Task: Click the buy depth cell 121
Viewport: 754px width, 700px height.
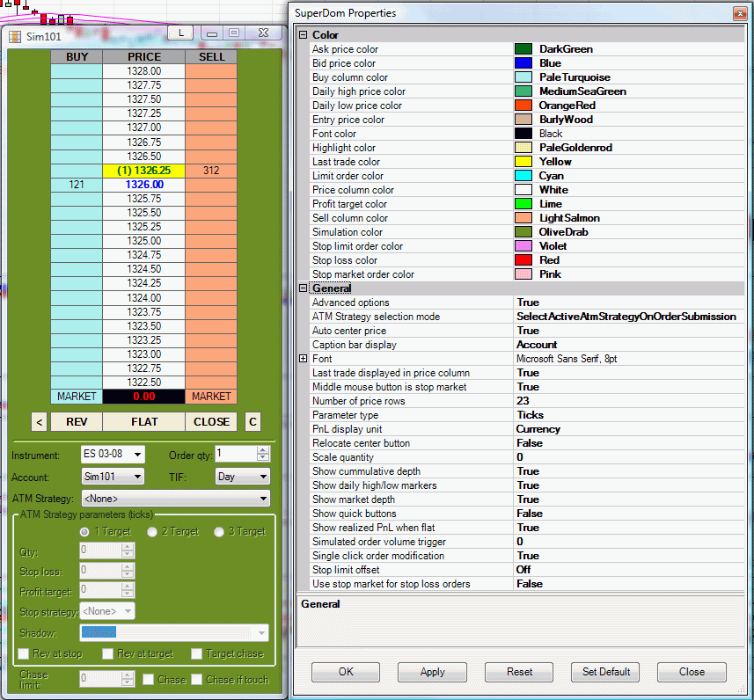Action: coord(77,184)
